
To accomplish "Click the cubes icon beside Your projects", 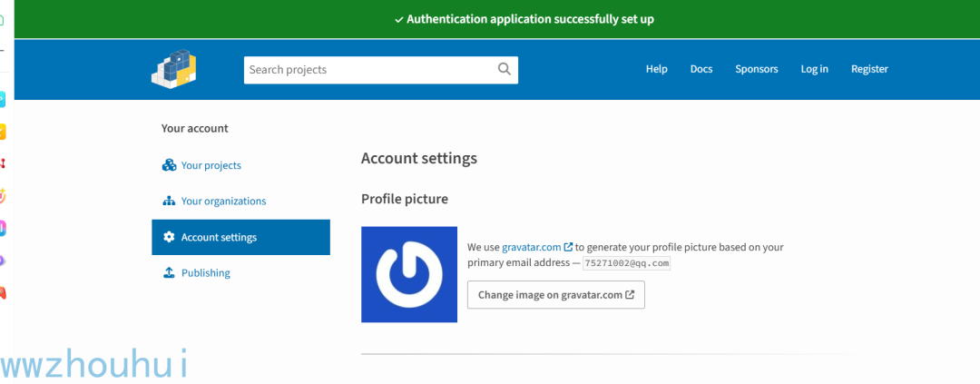I will tap(169, 165).
